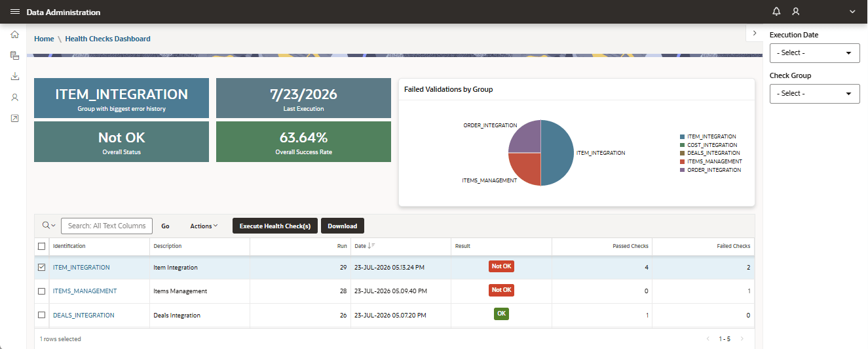
Task: Sort by Date column header
Action: (360, 246)
